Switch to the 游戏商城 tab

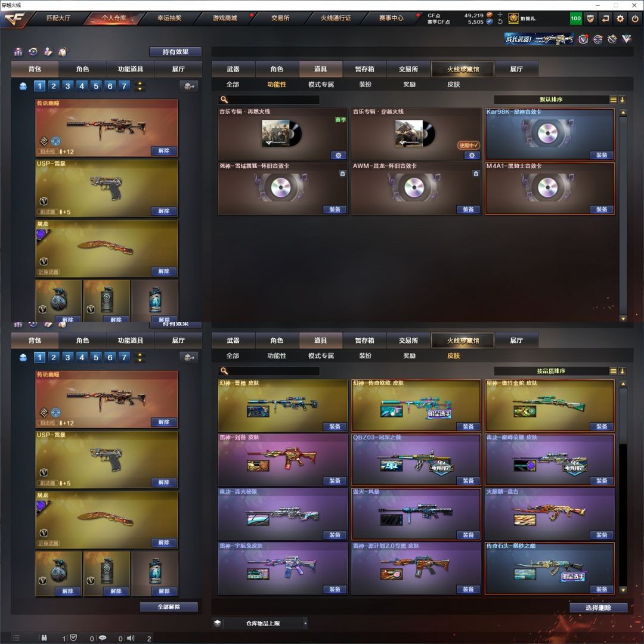(x=225, y=18)
